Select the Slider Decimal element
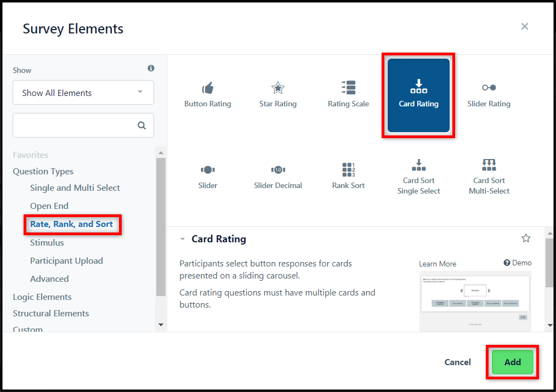556x392 pixels. click(x=277, y=177)
